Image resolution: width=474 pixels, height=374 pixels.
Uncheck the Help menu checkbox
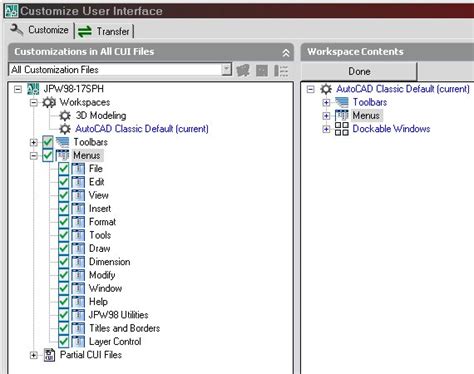[63, 302]
